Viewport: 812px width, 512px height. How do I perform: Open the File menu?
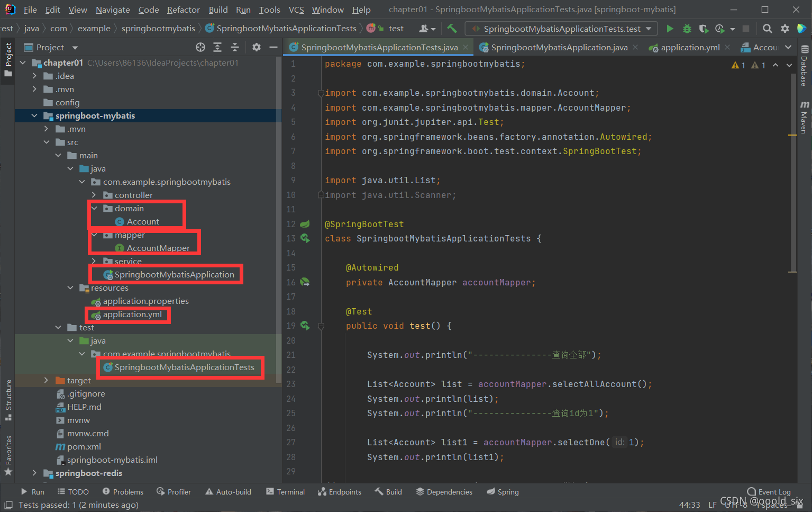pos(30,10)
